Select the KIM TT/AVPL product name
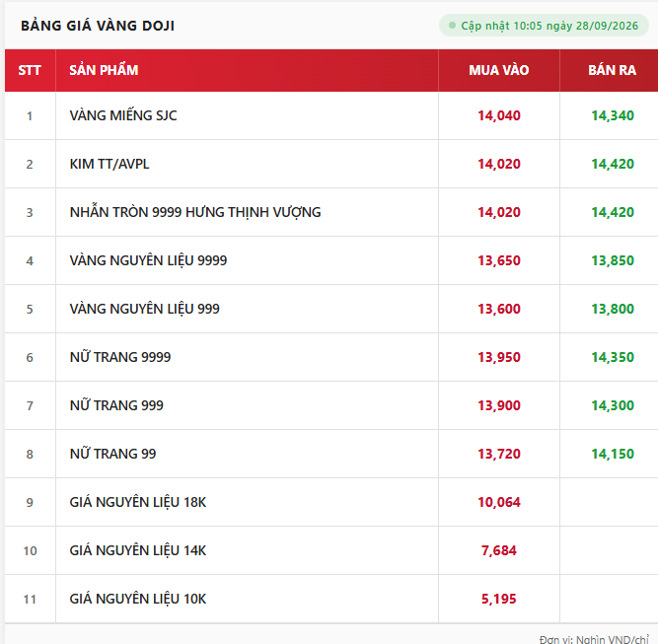658x644 pixels. click(x=110, y=164)
